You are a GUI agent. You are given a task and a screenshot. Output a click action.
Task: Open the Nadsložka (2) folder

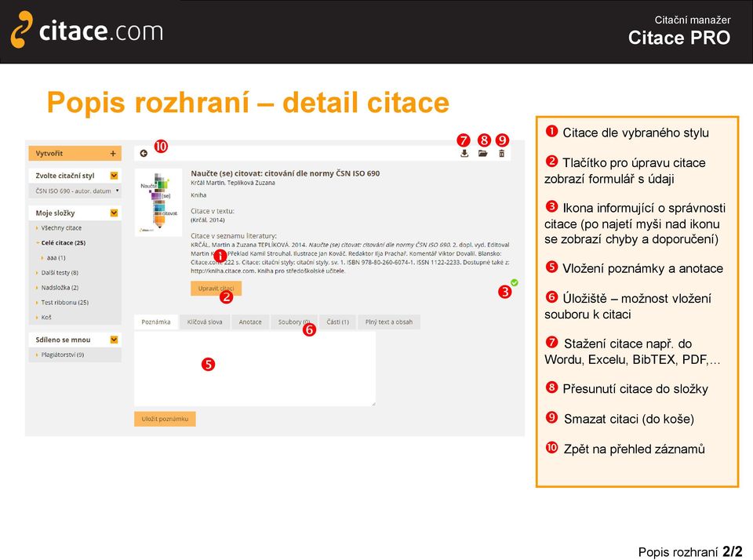click(x=60, y=288)
